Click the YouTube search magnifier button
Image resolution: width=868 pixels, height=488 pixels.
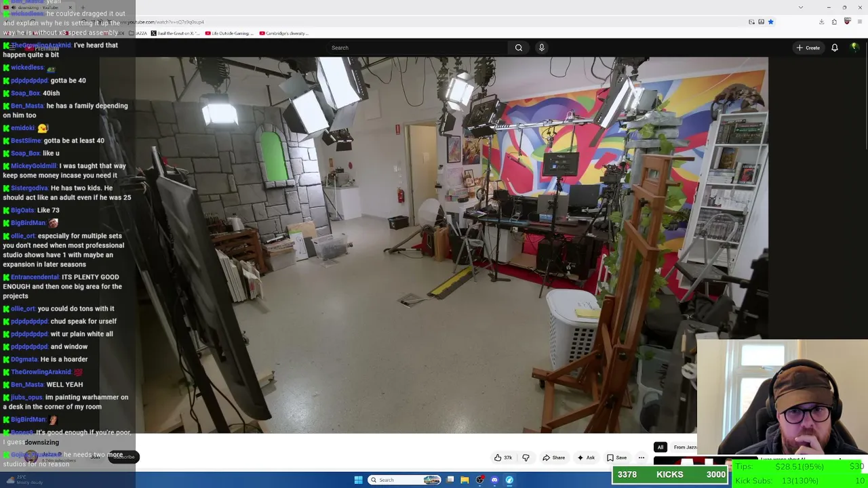[519, 47]
